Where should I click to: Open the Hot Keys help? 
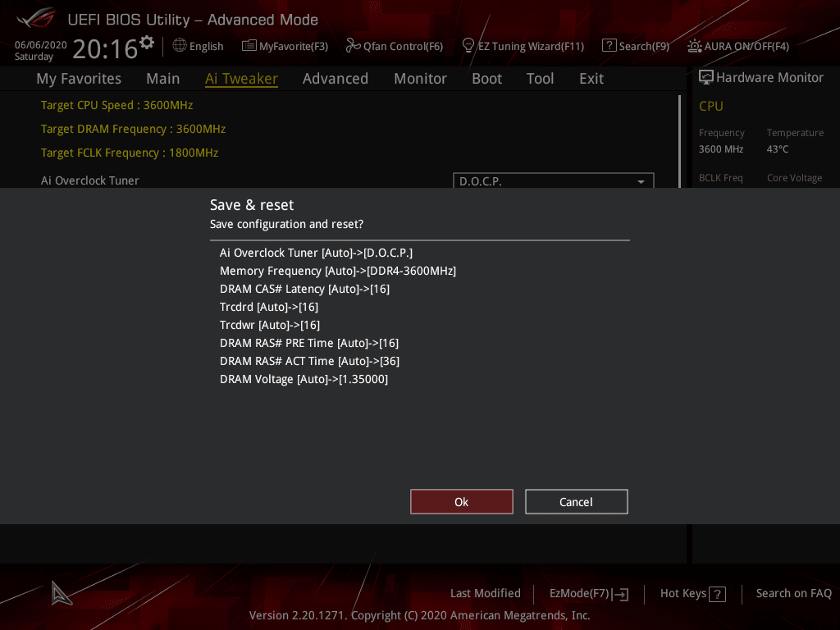click(692, 594)
